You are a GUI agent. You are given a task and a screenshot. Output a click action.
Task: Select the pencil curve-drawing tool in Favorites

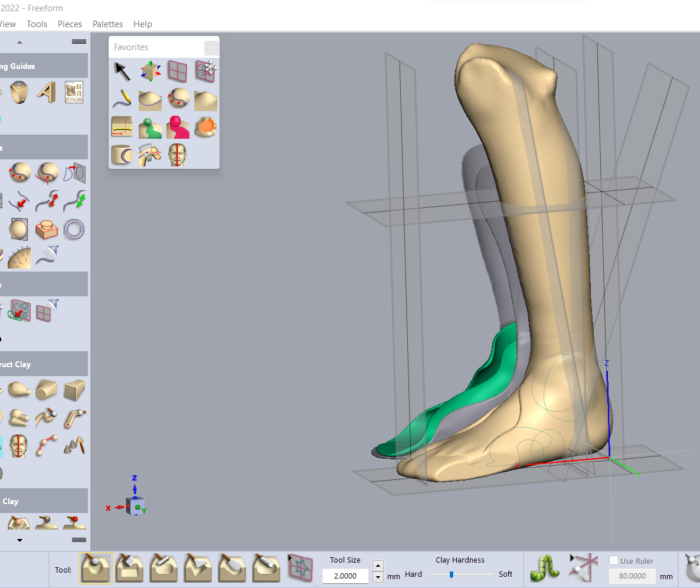120,98
